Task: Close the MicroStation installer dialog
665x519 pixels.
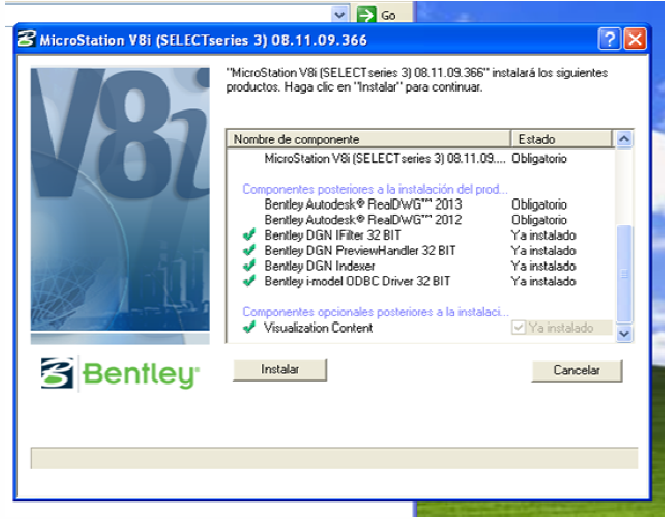Action: [x=635, y=39]
